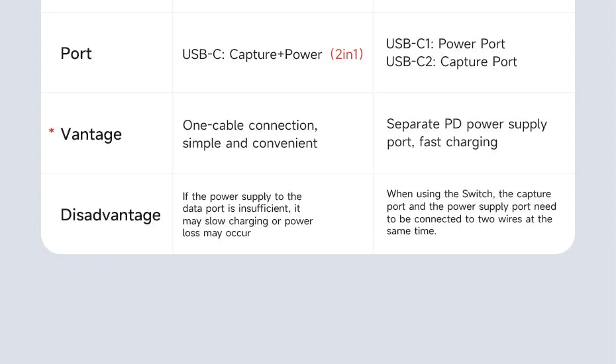Click the "USB-C2: Capture Port" line
The image size is (616, 364).
coord(451,62)
